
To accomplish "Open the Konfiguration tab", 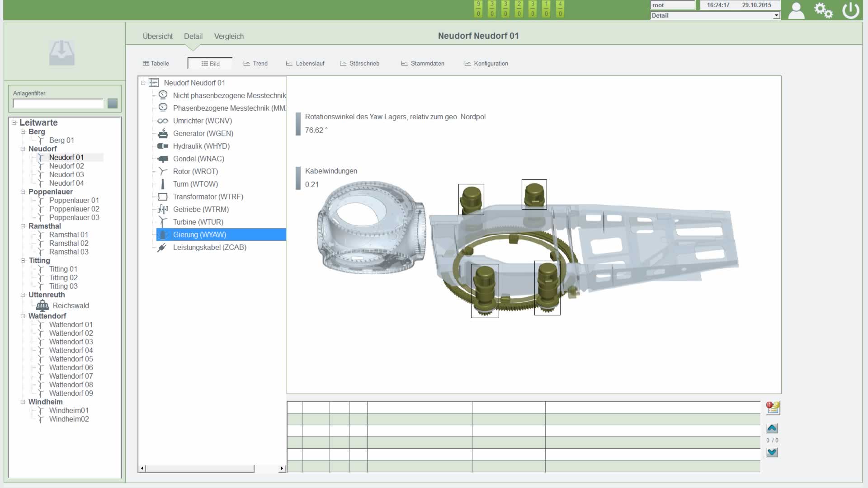I will [x=486, y=63].
